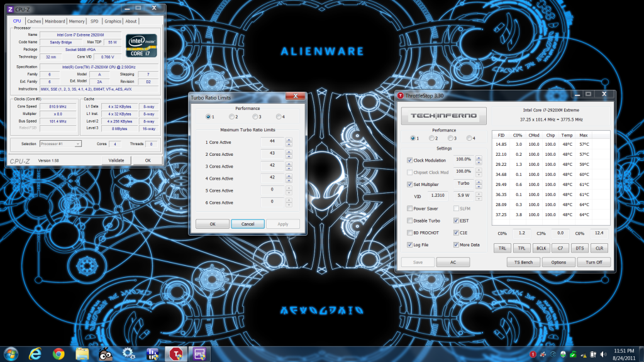Select performance profile 2 in ThrottleStop
This screenshot has width=644, height=362.
(431, 138)
